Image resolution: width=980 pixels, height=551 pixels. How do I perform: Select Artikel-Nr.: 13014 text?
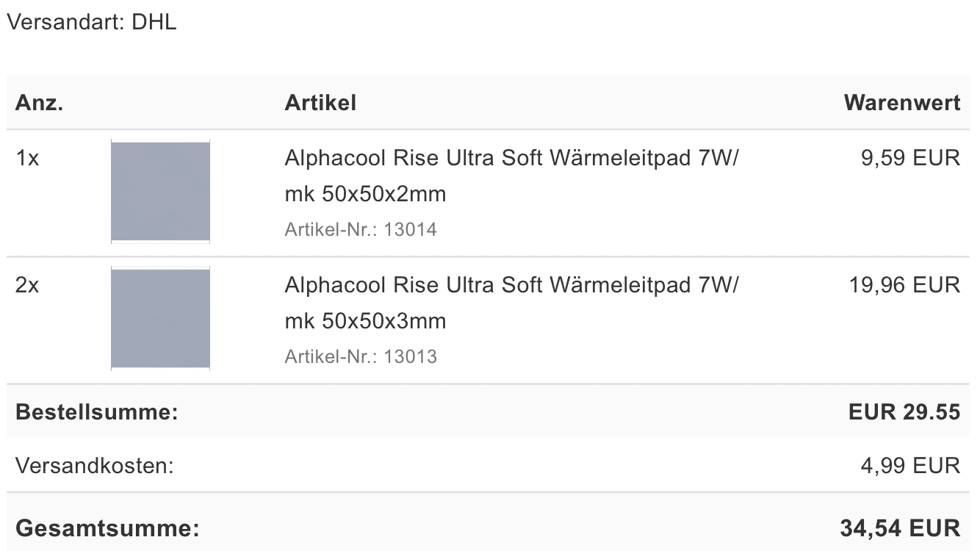(361, 230)
